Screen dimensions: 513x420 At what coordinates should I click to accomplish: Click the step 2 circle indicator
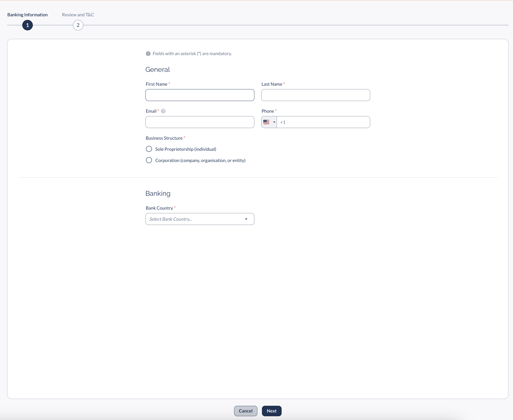(x=78, y=25)
